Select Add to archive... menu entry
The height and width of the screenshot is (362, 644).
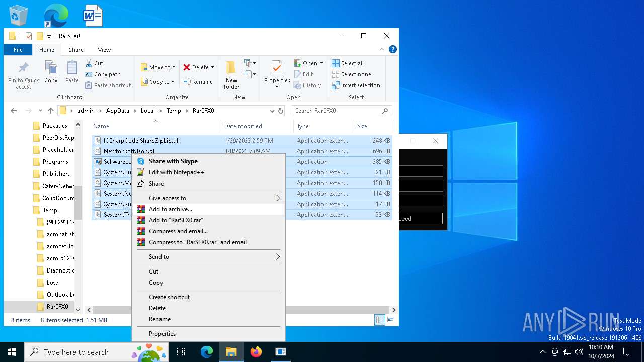(x=208, y=209)
